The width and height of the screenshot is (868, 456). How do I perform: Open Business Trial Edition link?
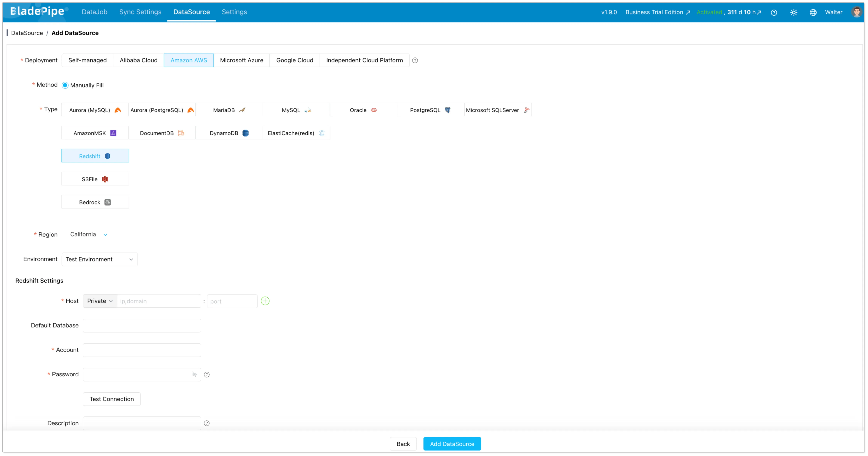coord(658,13)
